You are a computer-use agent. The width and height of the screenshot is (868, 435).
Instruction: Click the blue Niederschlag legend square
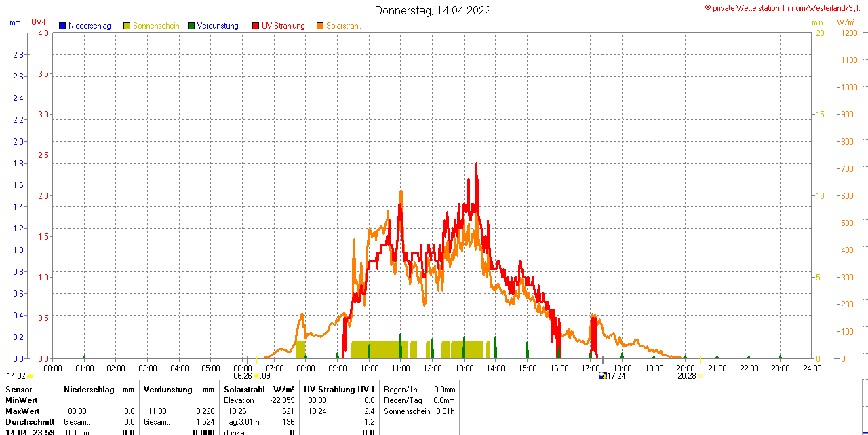[62, 26]
